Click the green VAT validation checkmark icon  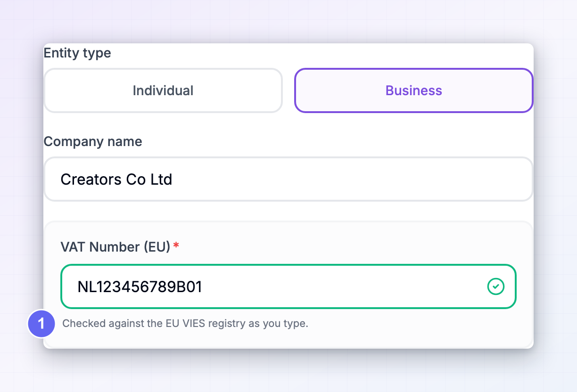495,286
